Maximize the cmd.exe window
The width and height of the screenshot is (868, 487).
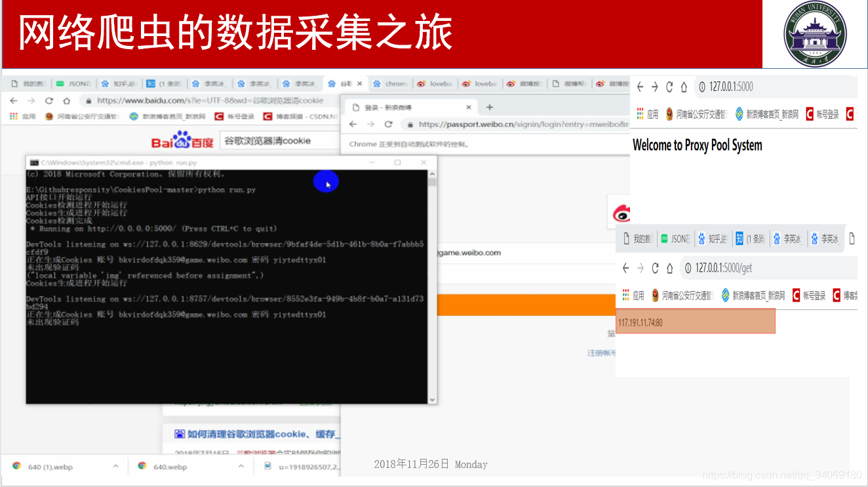click(x=397, y=163)
